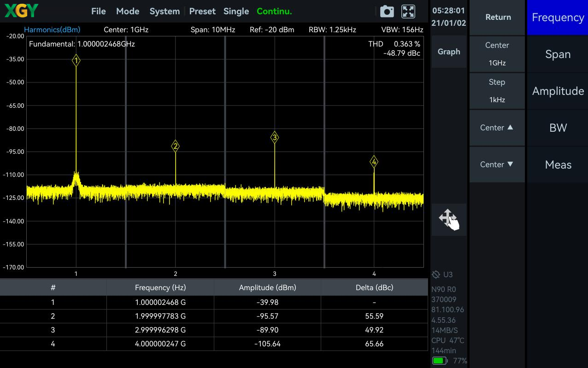Click the Span: 10MHz readout
The height and width of the screenshot is (368, 588).
(213, 30)
